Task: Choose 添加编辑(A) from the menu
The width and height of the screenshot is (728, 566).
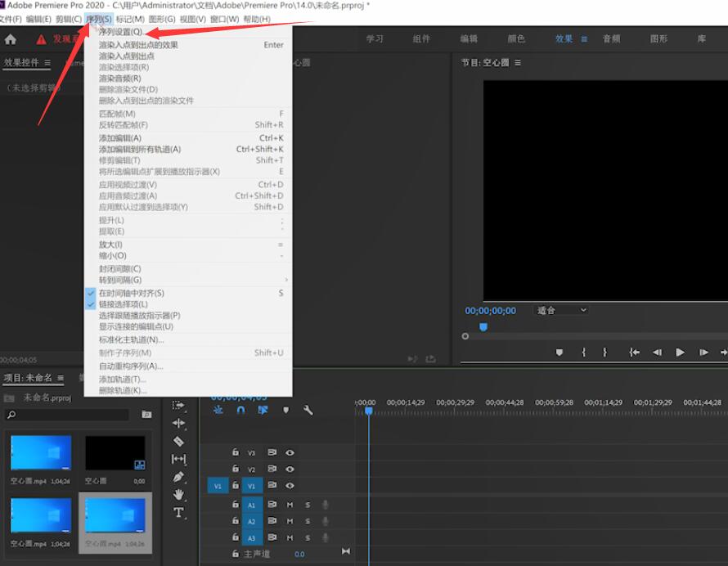Action: coord(188,138)
